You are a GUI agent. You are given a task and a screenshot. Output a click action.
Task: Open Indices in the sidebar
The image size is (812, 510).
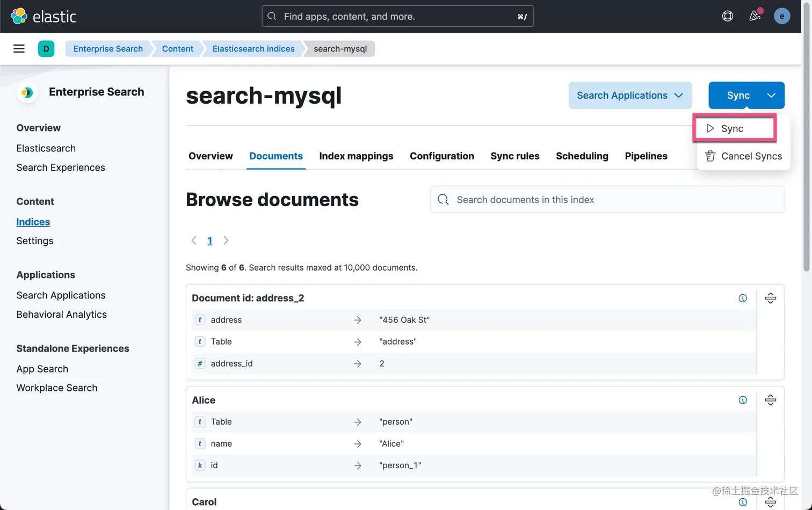tap(33, 222)
